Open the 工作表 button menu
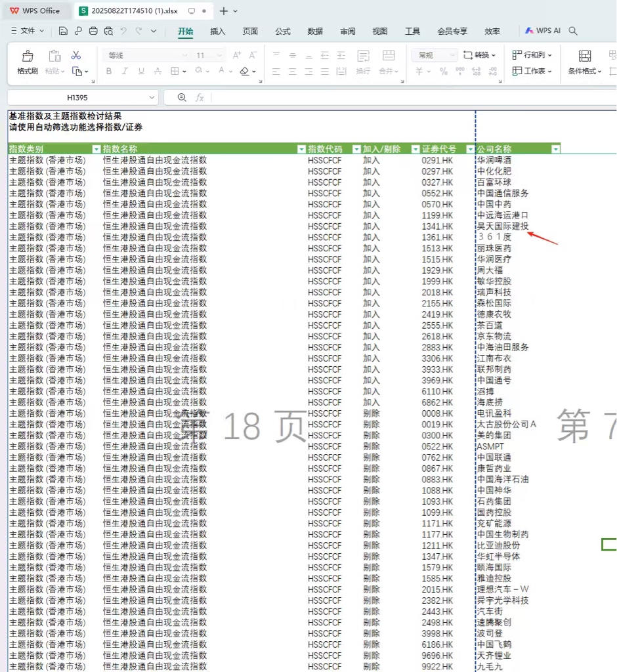The height and width of the screenshot is (672, 617). point(532,71)
